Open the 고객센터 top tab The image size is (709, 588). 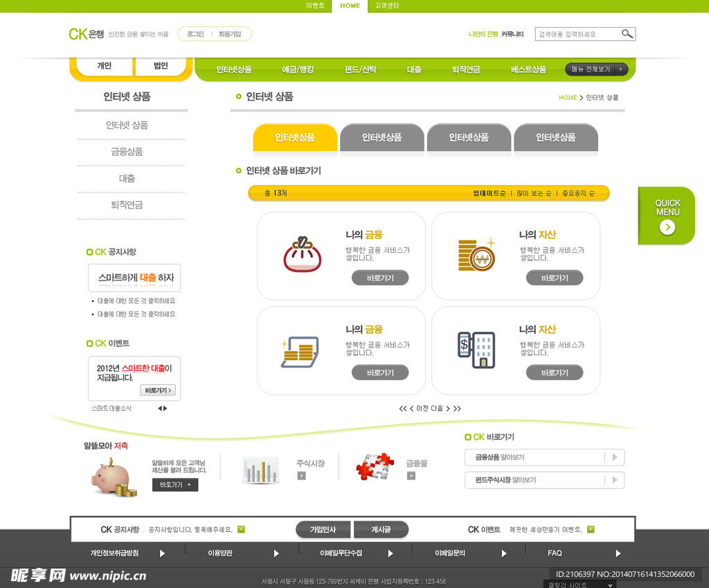pos(387,6)
